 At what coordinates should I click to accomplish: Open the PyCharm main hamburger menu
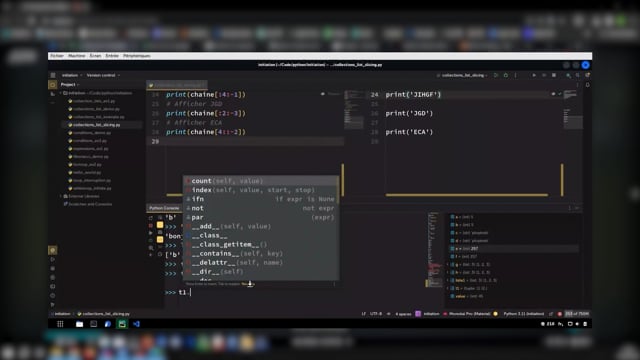click(x=53, y=75)
